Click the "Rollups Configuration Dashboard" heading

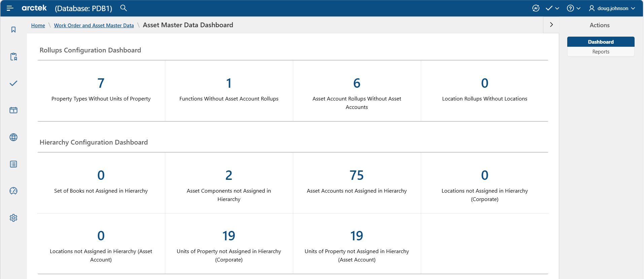(x=90, y=50)
